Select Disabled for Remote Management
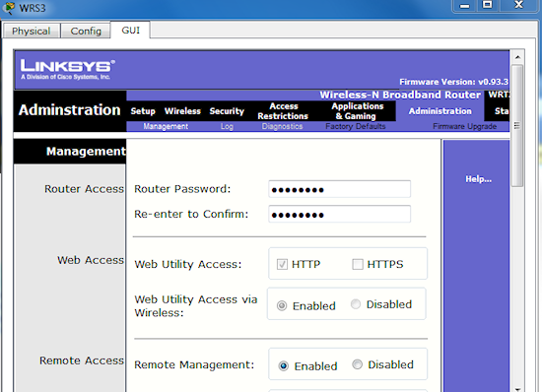542x392 pixels. (357, 364)
